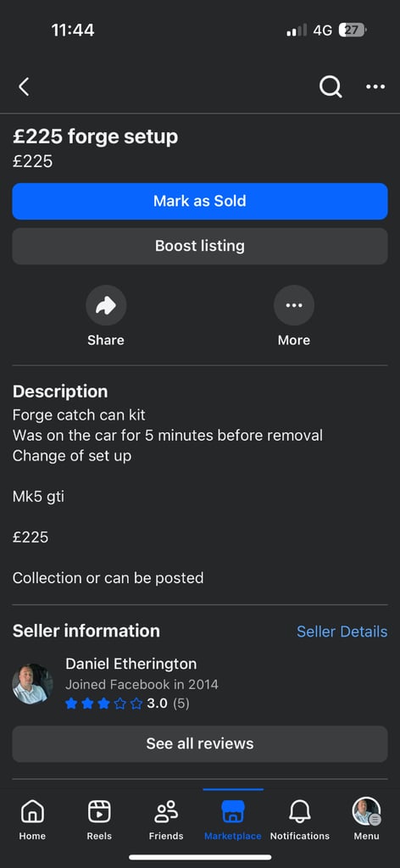Click the Mark as Sold button
Image resolution: width=400 pixels, height=868 pixels.
click(200, 201)
